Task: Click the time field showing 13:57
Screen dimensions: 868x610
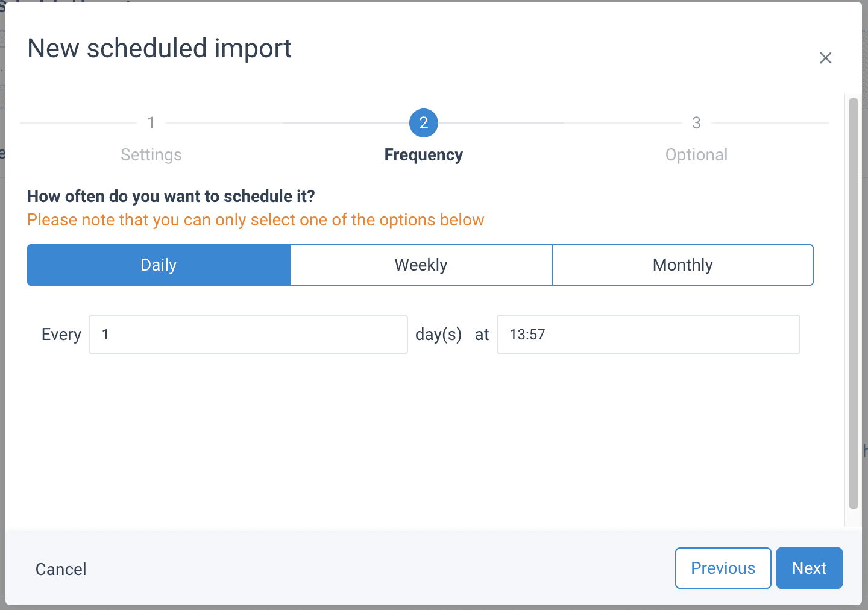Action: tap(648, 335)
